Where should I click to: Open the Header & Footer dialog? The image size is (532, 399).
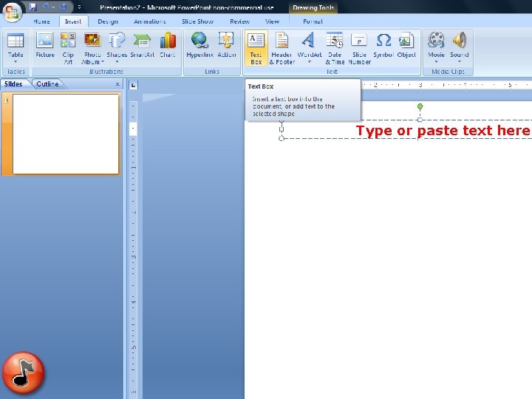282,48
